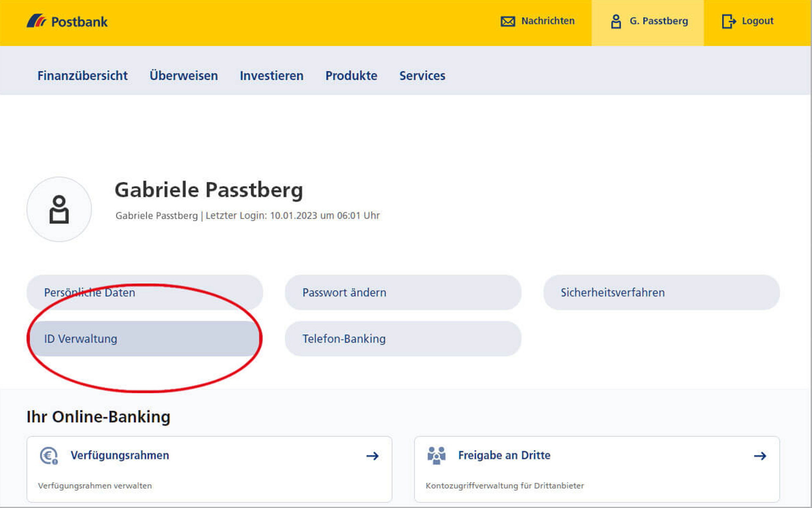Image resolution: width=812 pixels, height=508 pixels.
Task: Click the Ihr Online-Banking heading
Action: coord(98,417)
